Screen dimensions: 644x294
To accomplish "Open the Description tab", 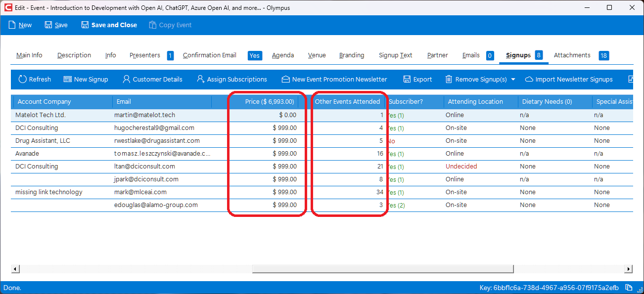I will 74,55.
